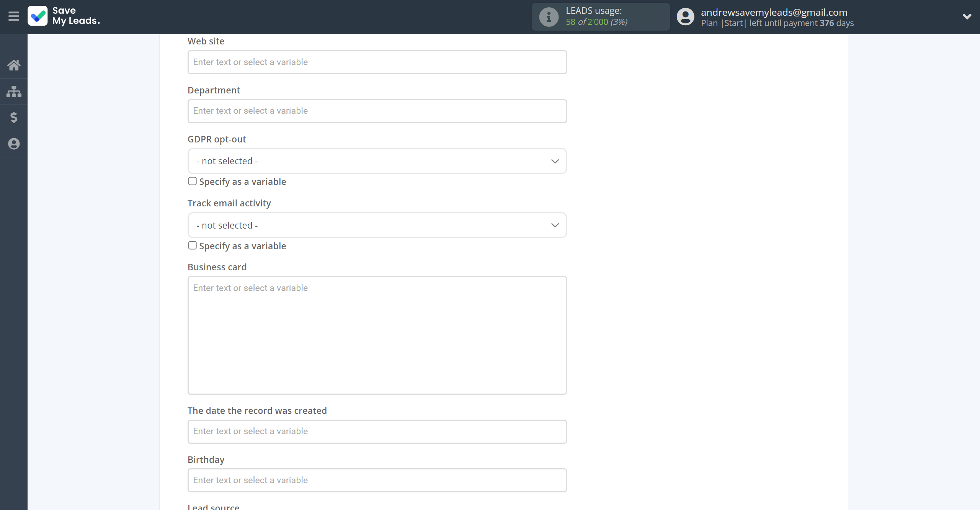
Task: Focus the date record was created field
Action: point(377,432)
